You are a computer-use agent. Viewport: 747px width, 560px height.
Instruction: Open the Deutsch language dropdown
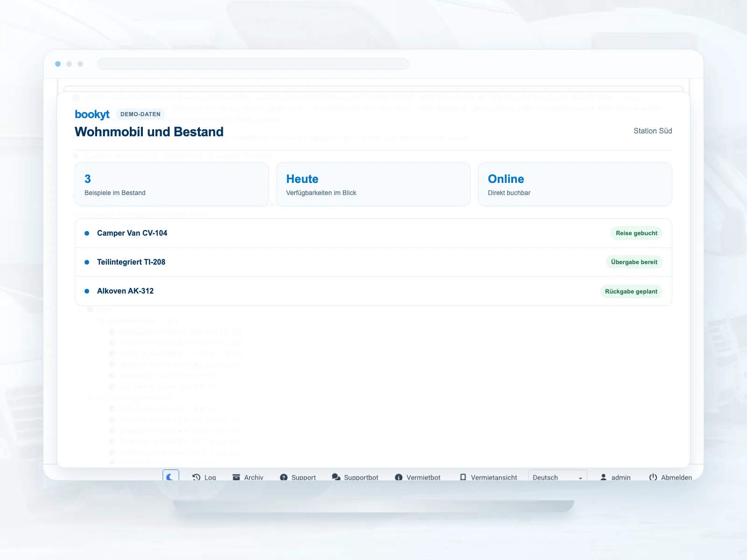pos(557,476)
